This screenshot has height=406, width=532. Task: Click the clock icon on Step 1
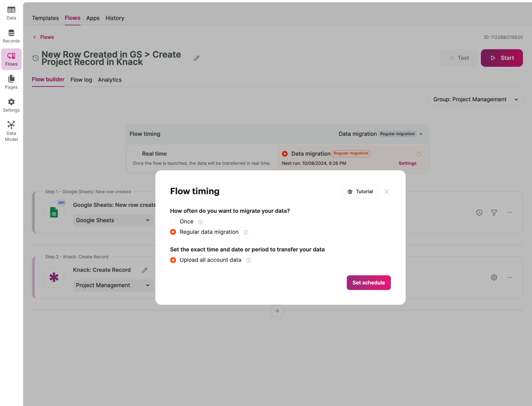[x=479, y=213]
